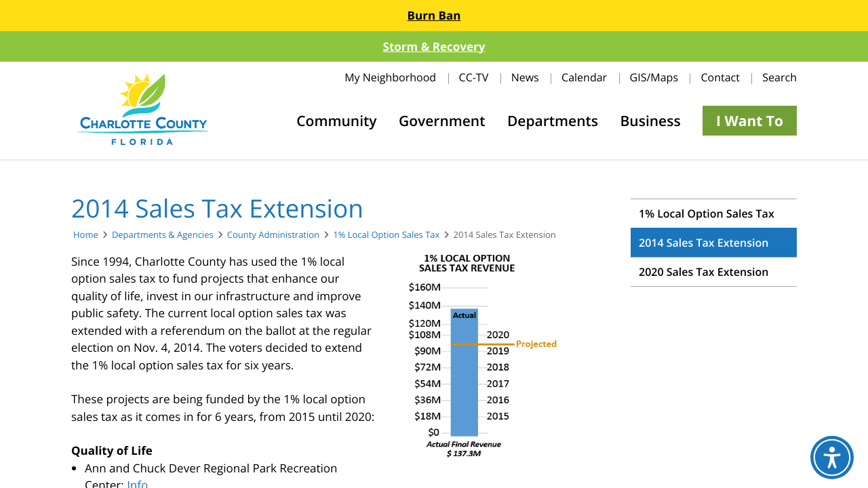Open the Contact page
The height and width of the screenshot is (488, 868).
pyautogui.click(x=720, y=77)
